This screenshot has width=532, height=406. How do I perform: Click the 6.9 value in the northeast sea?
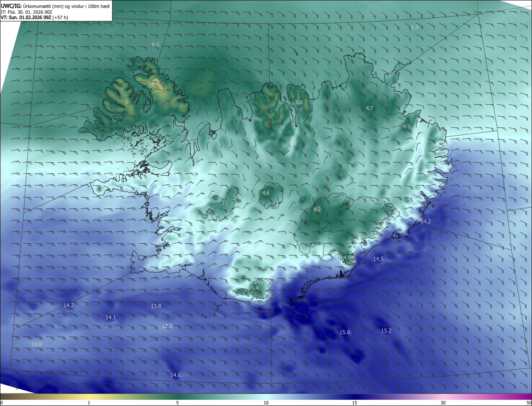pos(414,27)
